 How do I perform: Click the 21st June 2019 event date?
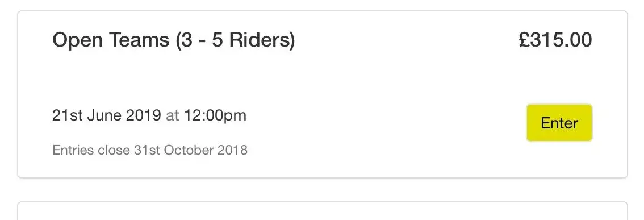pyautogui.click(x=107, y=115)
